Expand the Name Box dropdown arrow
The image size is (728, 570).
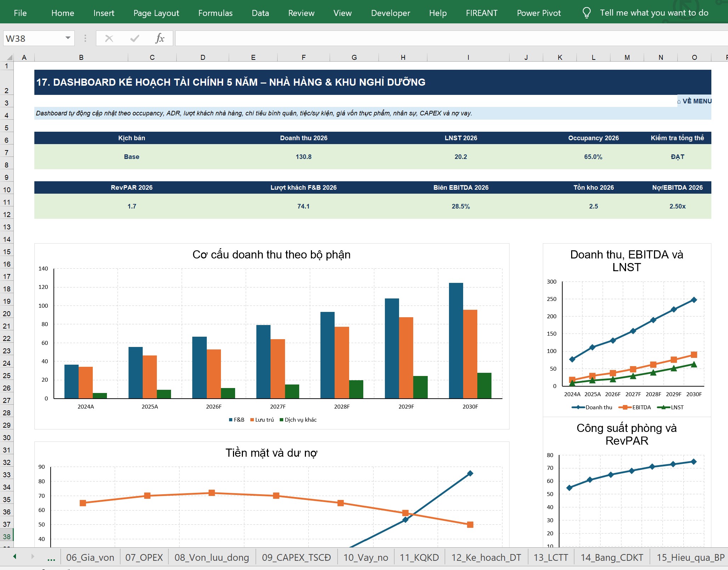pos(68,38)
